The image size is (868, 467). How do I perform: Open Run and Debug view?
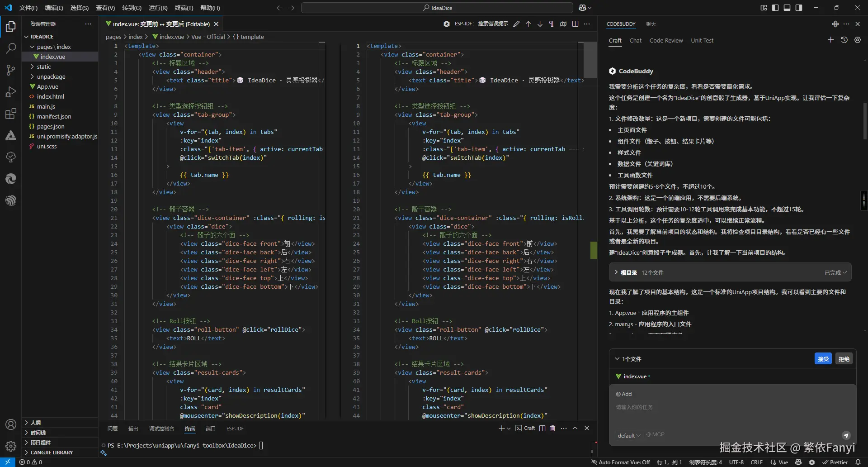11,92
